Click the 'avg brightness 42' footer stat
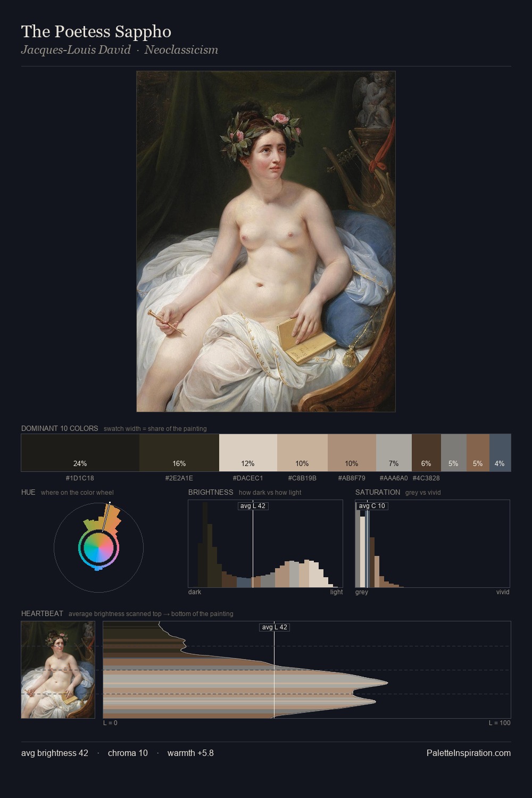 pos(55,753)
